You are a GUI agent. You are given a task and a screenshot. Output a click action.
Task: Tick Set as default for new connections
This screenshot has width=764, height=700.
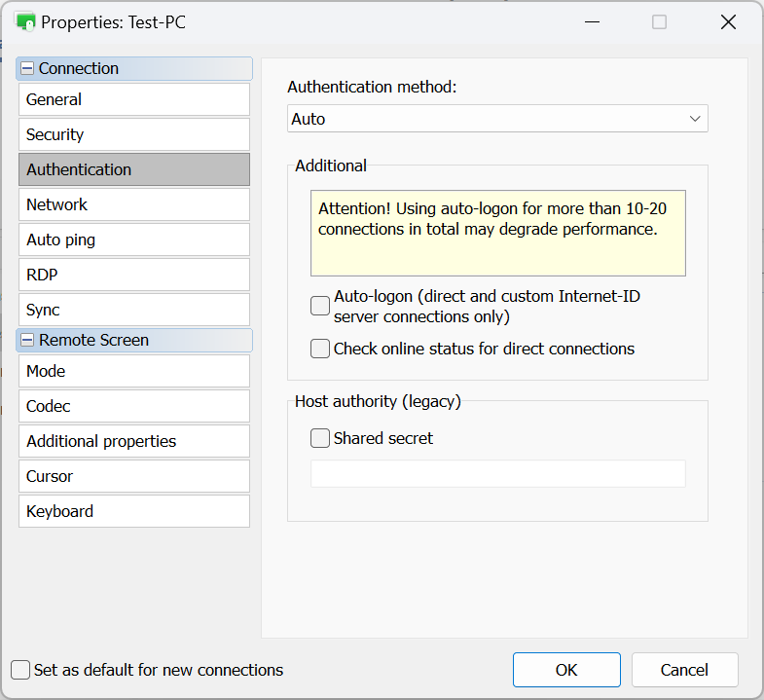point(20,670)
